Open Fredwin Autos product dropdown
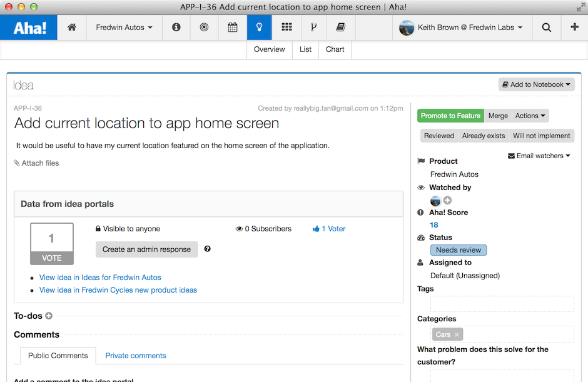 click(124, 28)
